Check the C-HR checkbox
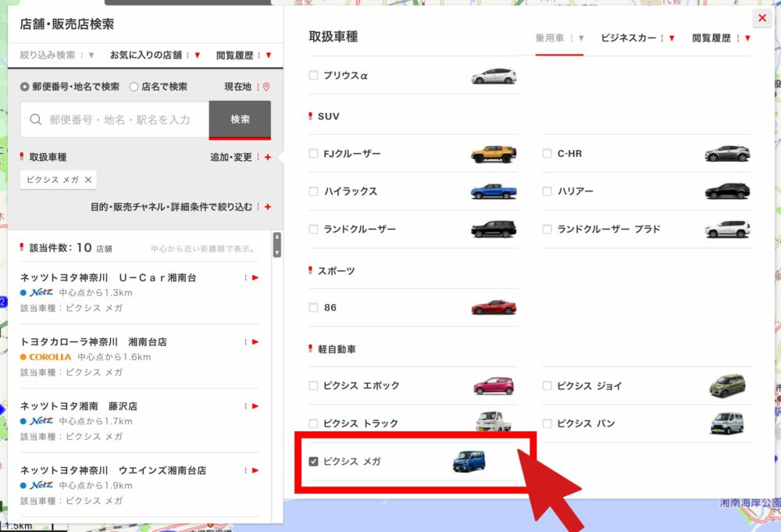Viewport: 781px width, 532px height. click(x=547, y=153)
